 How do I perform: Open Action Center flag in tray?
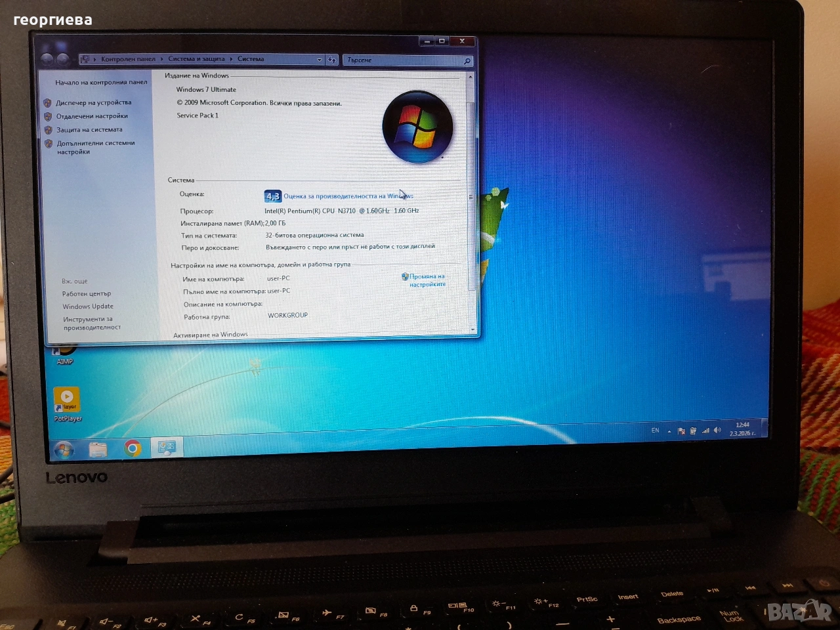[x=681, y=431]
